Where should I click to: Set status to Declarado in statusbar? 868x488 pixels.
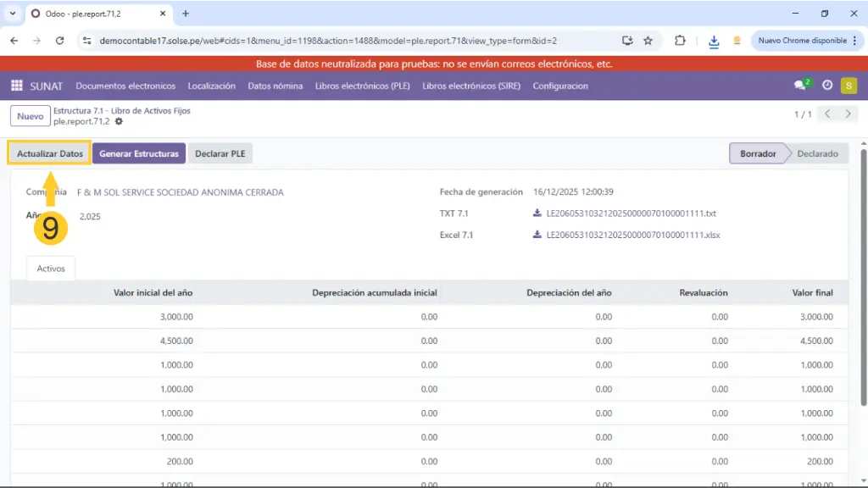[816, 153]
